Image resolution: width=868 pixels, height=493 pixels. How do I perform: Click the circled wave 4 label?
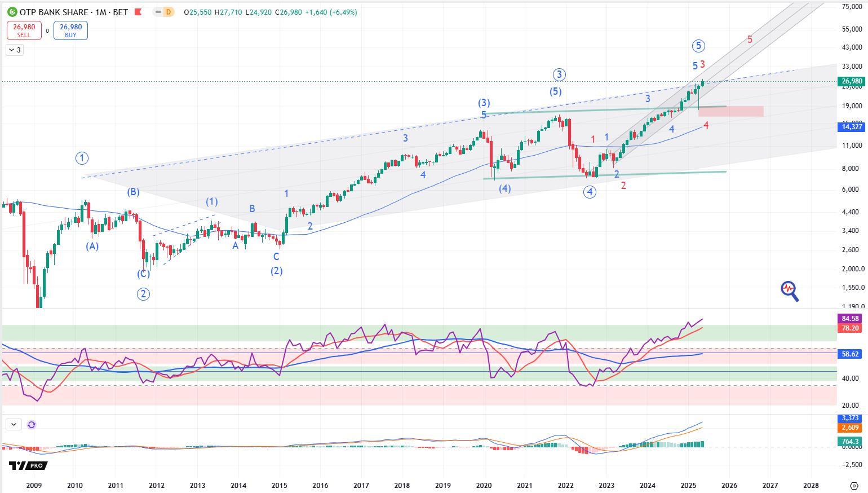590,192
